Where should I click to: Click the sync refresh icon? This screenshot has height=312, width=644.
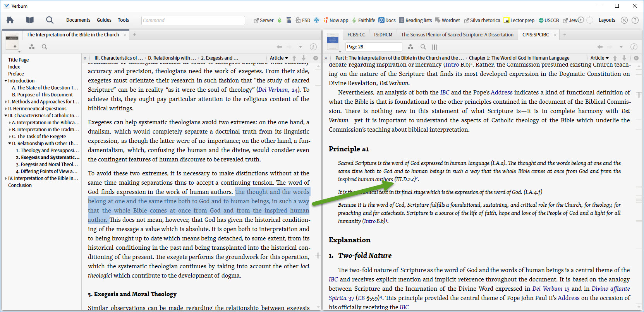tap(590, 20)
